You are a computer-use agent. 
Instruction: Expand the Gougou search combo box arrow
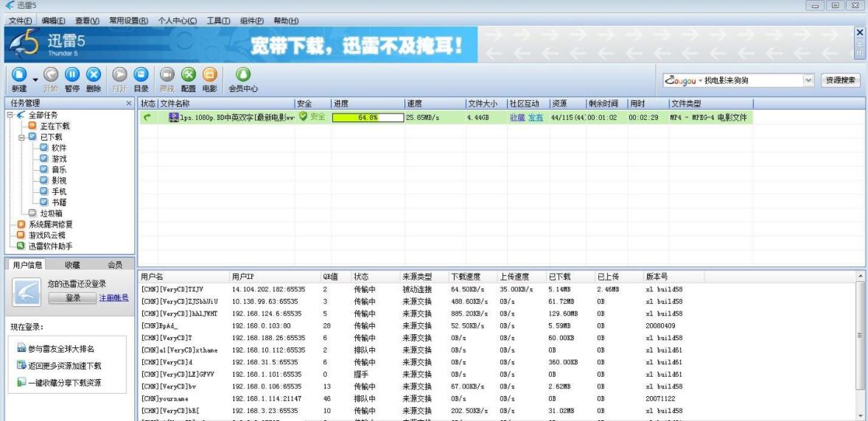coord(809,80)
